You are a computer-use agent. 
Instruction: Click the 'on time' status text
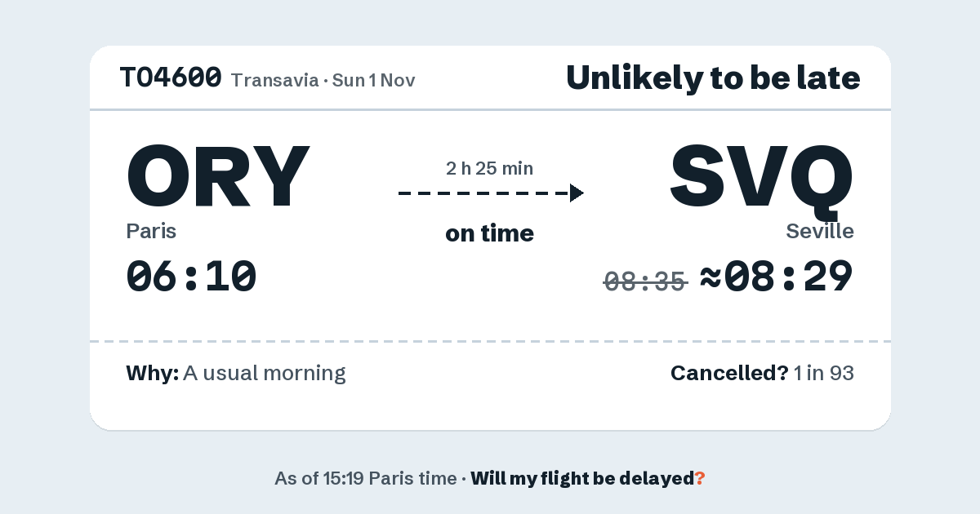(x=490, y=233)
